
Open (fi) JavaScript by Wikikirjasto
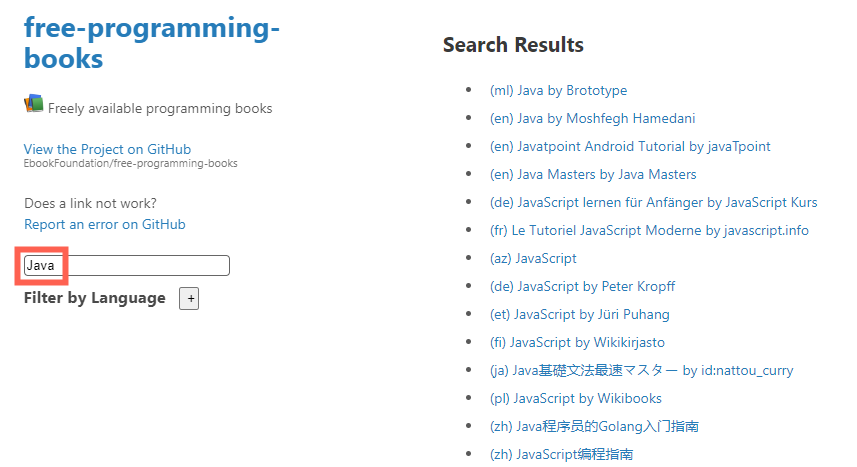click(577, 342)
